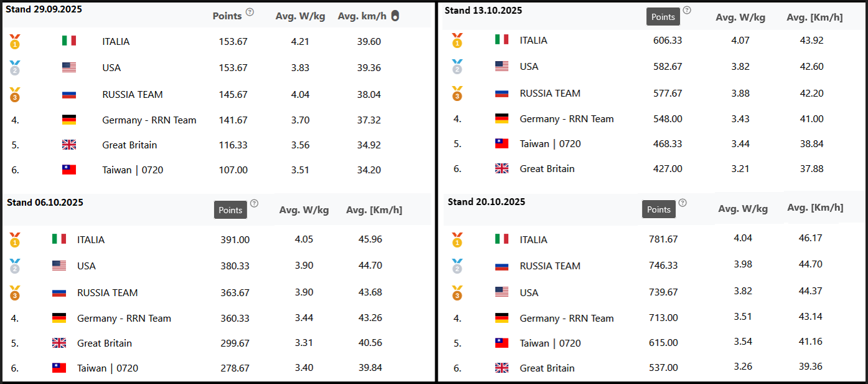Image resolution: width=868 pixels, height=384 pixels.
Task: Click Taiwan flag in the 20.10.2025 standings
Action: (501, 343)
